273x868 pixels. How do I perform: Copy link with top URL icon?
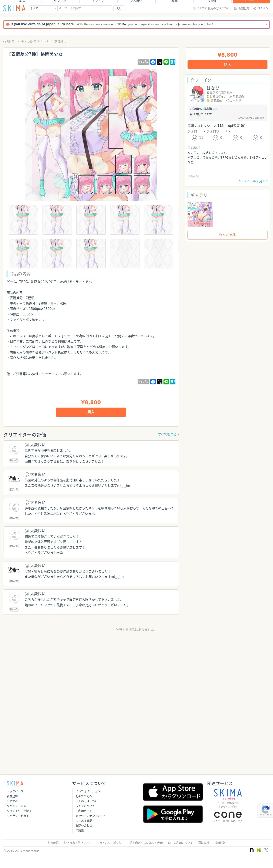(x=143, y=62)
